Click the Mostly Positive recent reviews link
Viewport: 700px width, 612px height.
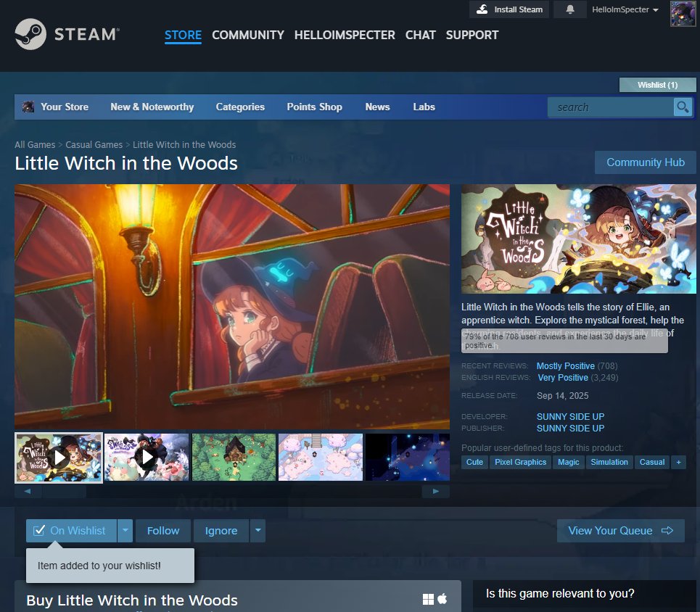tap(566, 366)
